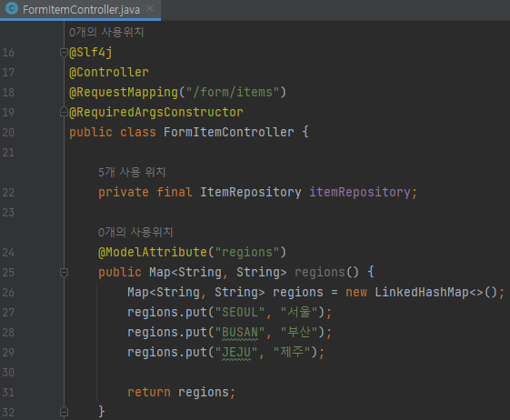Click line number 16 in the gutter

point(8,53)
